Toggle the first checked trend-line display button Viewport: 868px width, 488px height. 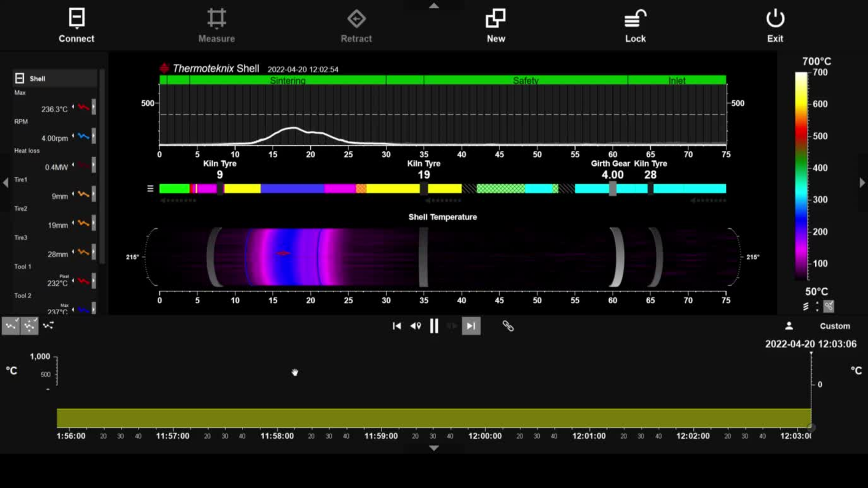[x=11, y=326]
